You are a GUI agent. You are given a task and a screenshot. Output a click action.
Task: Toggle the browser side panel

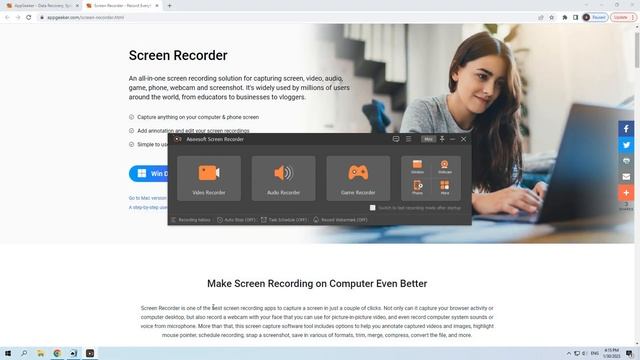point(575,18)
